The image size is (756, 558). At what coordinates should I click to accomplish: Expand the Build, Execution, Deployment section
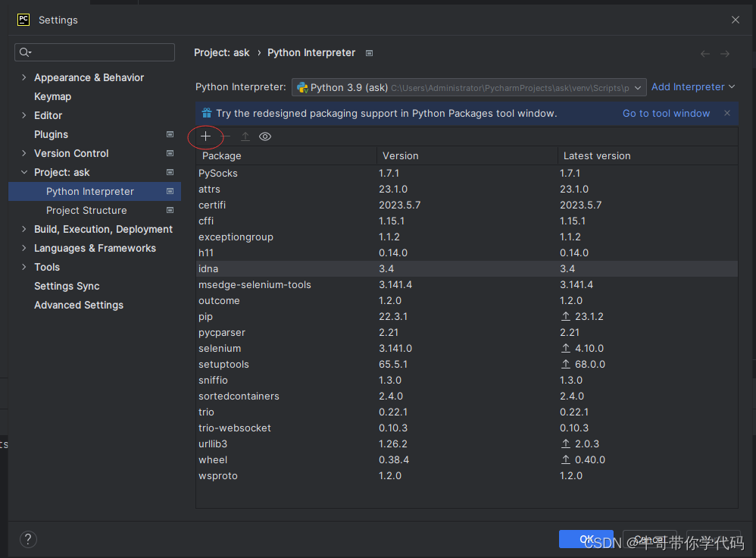click(24, 229)
